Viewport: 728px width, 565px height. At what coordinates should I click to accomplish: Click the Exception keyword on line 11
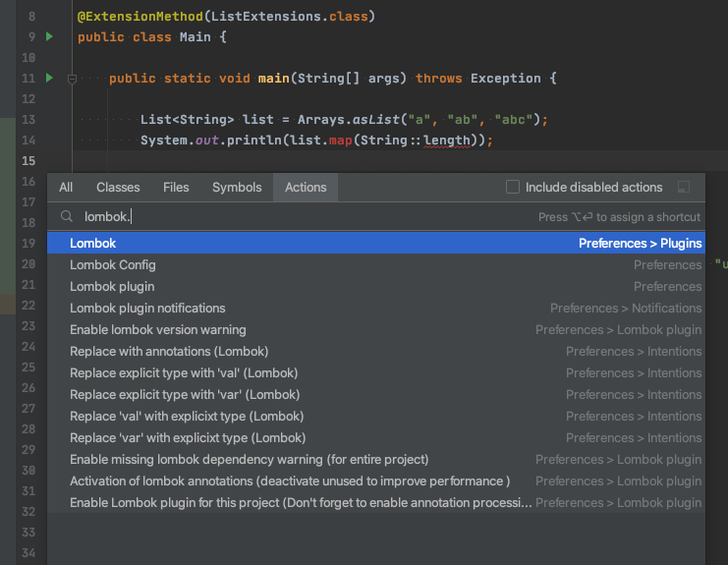tap(506, 78)
